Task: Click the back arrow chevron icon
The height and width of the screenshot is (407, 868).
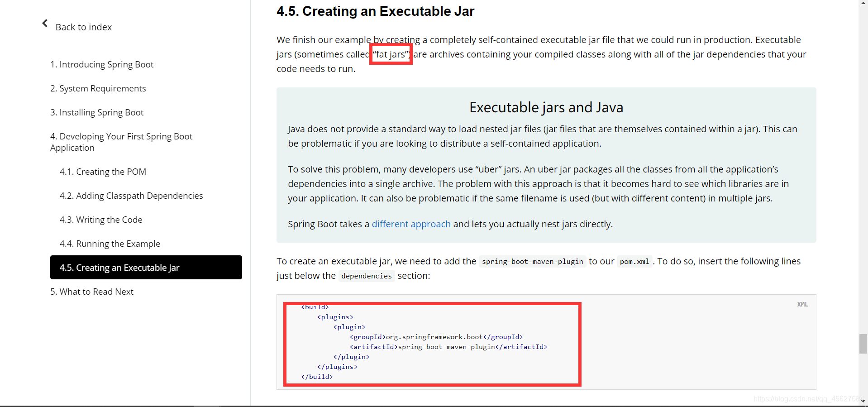Action: click(45, 23)
